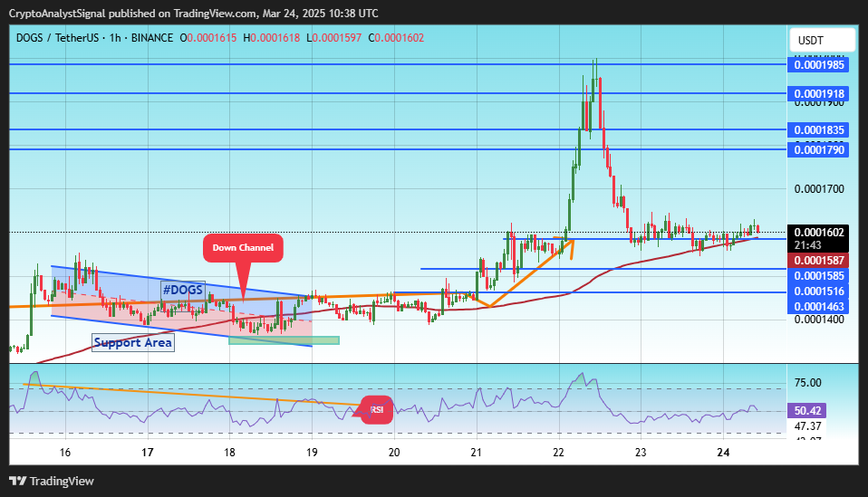The width and height of the screenshot is (868, 497).
Task: Click the 0.0001400 price axis tick
Action: click(819, 319)
